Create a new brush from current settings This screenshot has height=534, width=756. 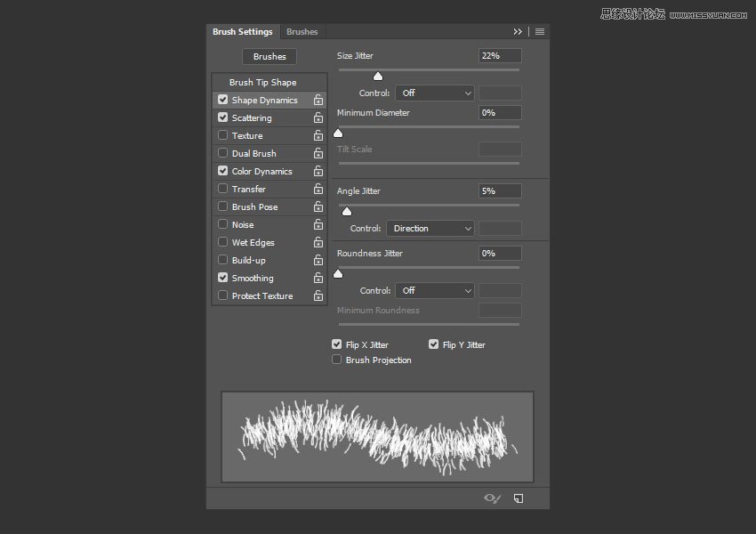click(x=519, y=498)
